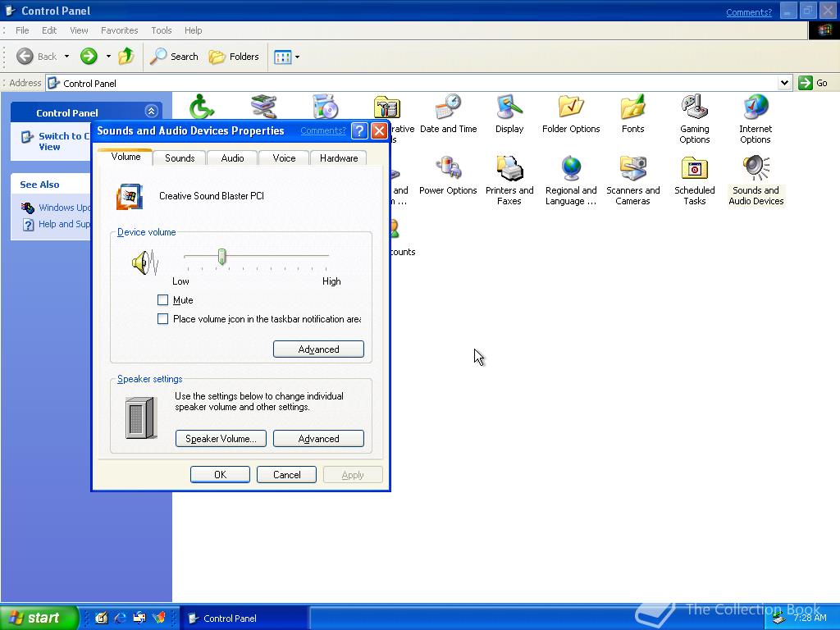840x630 pixels.
Task: Open the Power Options icon
Action: click(448, 176)
